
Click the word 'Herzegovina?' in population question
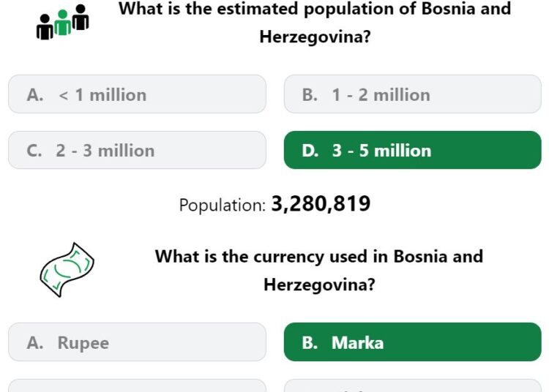[x=315, y=37]
